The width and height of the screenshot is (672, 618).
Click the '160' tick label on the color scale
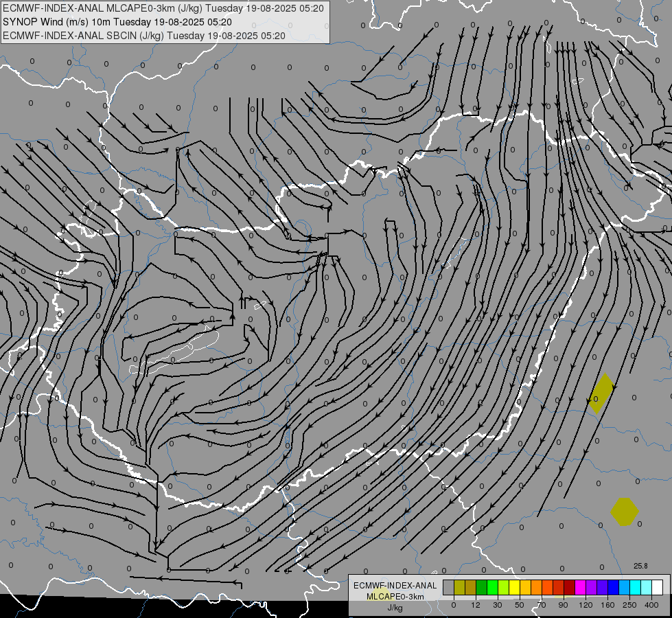607,605
